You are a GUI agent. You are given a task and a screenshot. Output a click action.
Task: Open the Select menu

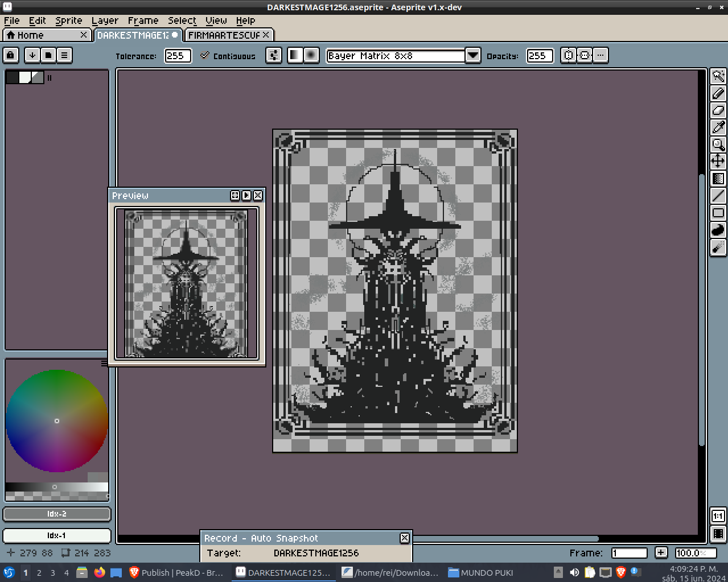182,20
